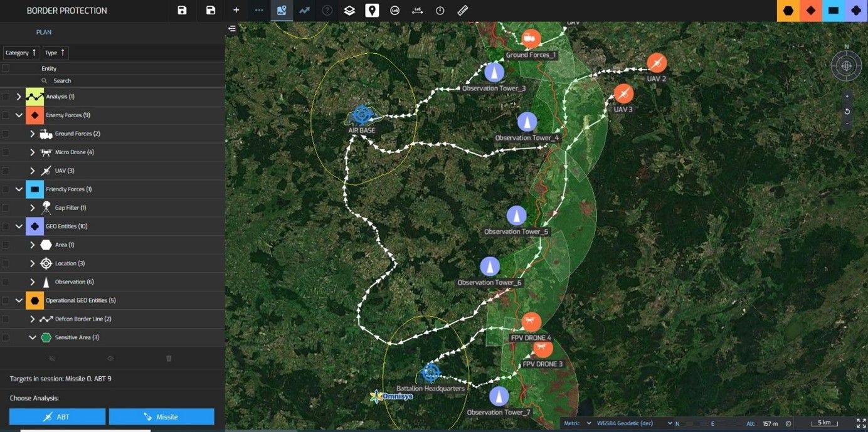Click the Observation Tower_3 marker

point(494,72)
